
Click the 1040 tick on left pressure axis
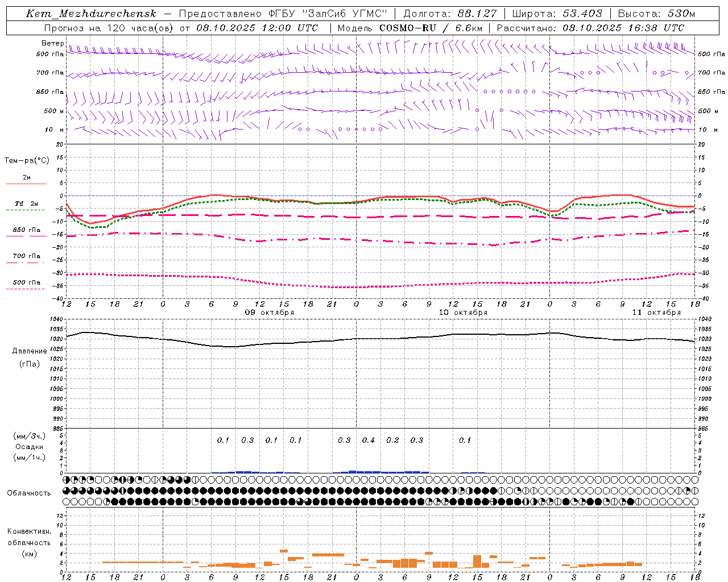[56, 319]
